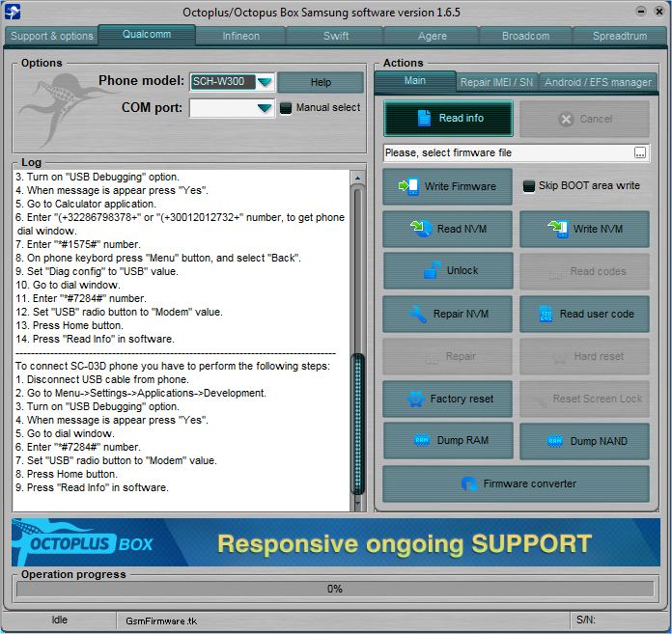Click the Cancel X icon
This screenshot has height=634, width=672.
click(566, 119)
